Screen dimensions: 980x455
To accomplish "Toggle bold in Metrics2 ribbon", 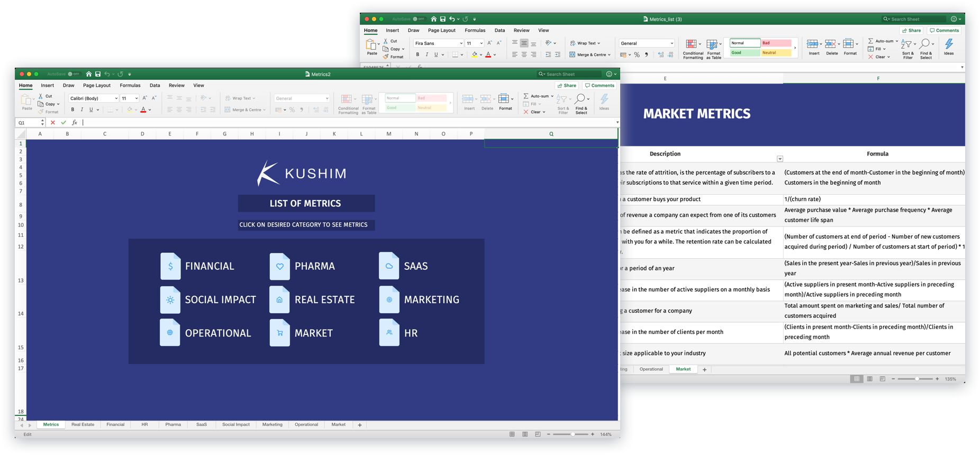I will [x=72, y=110].
